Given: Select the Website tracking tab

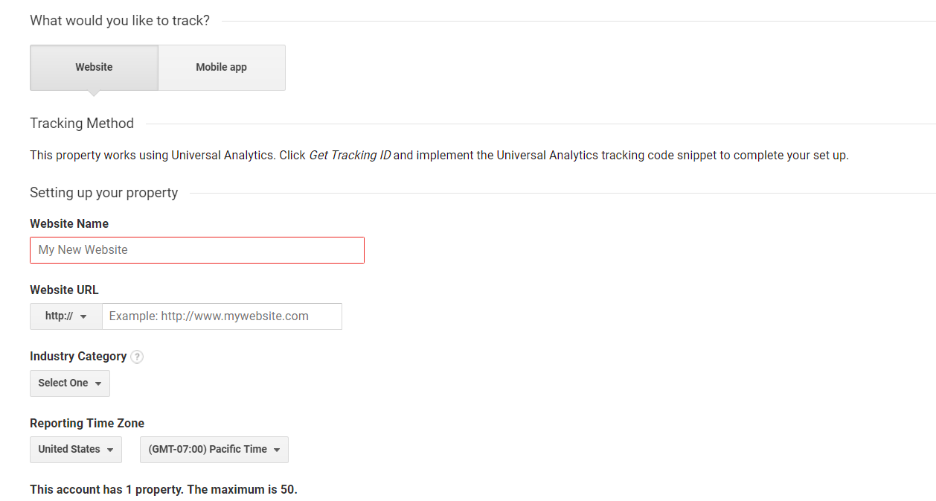Looking at the screenshot, I should coord(94,67).
